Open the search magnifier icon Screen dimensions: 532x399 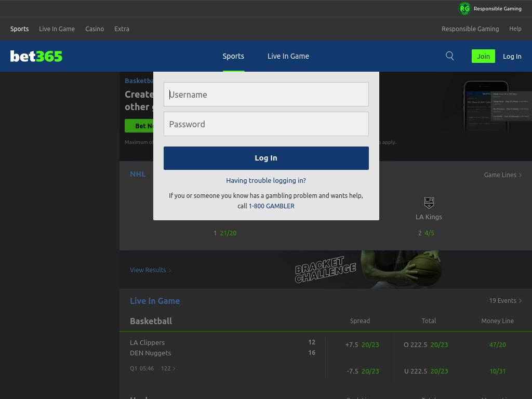tap(449, 56)
